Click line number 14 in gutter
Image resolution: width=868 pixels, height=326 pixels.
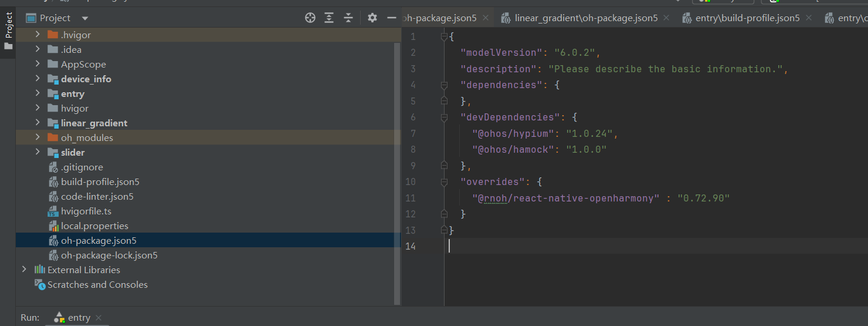pyautogui.click(x=411, y=246)
